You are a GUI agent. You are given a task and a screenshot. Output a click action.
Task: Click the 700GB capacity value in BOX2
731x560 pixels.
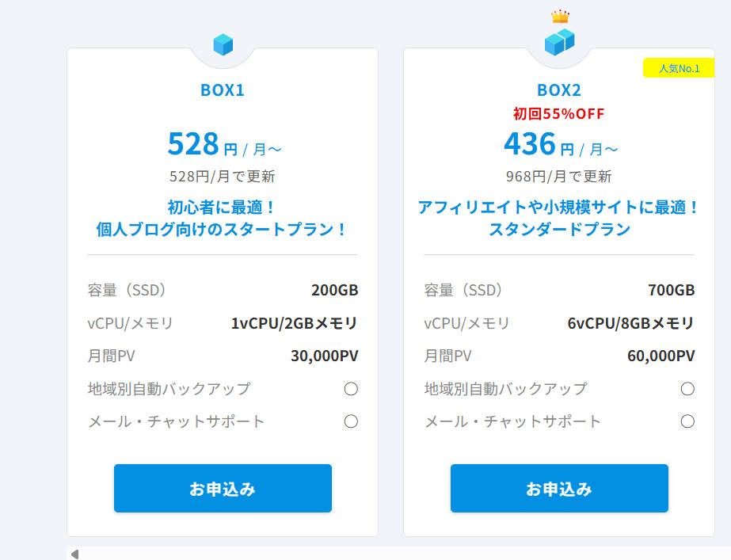pos(671,290)
